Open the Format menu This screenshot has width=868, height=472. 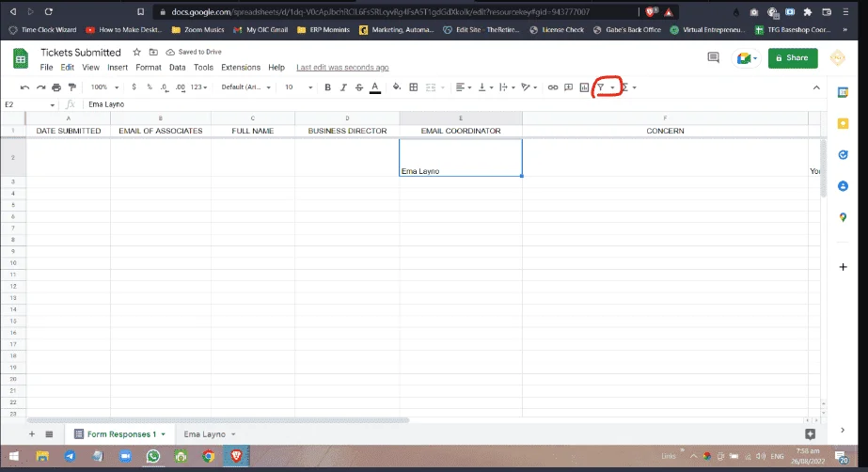pyautogui.click(x=149, y=68)
